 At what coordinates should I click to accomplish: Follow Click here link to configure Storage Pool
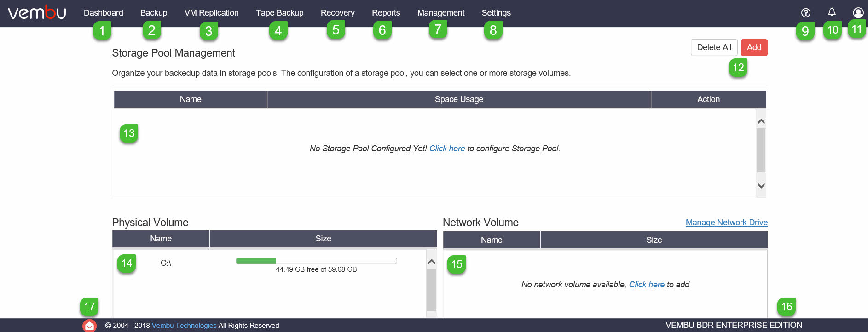point(447,149)
